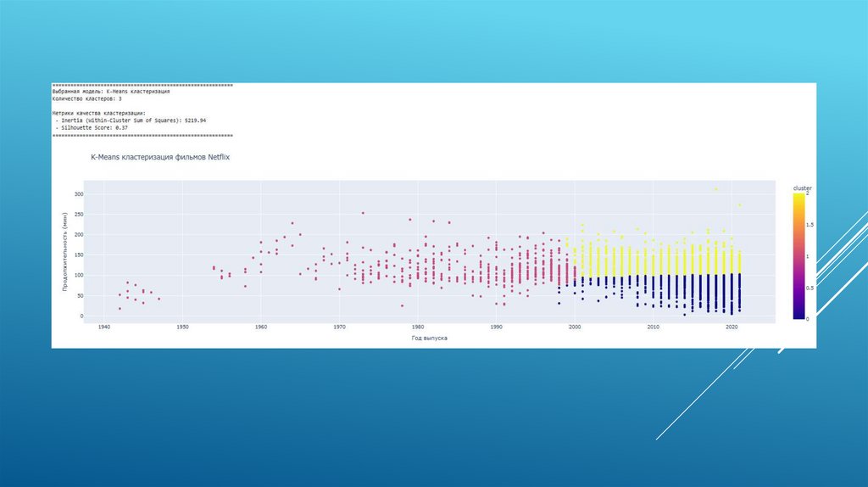Click colorbar tick label 1.5
868x487 pixels.
(x=810, y=224)
